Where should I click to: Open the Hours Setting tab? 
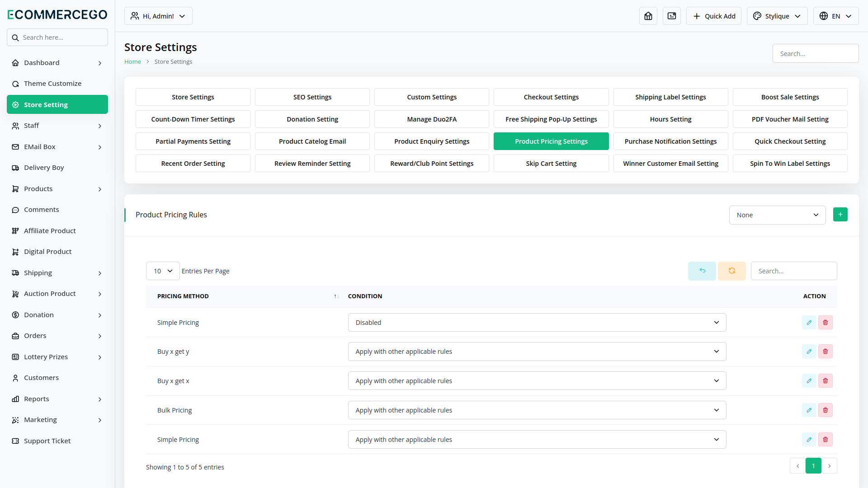click(671, 119)
